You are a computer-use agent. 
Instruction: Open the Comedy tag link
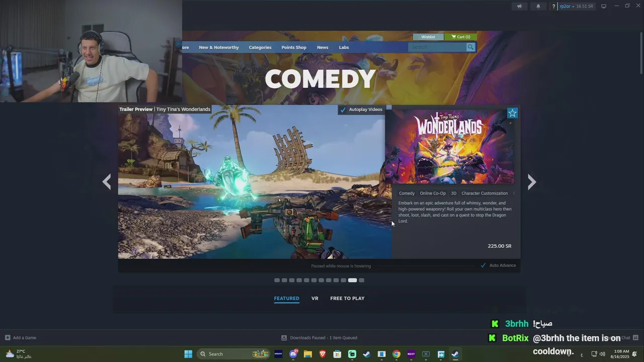[x=407, y=193]
